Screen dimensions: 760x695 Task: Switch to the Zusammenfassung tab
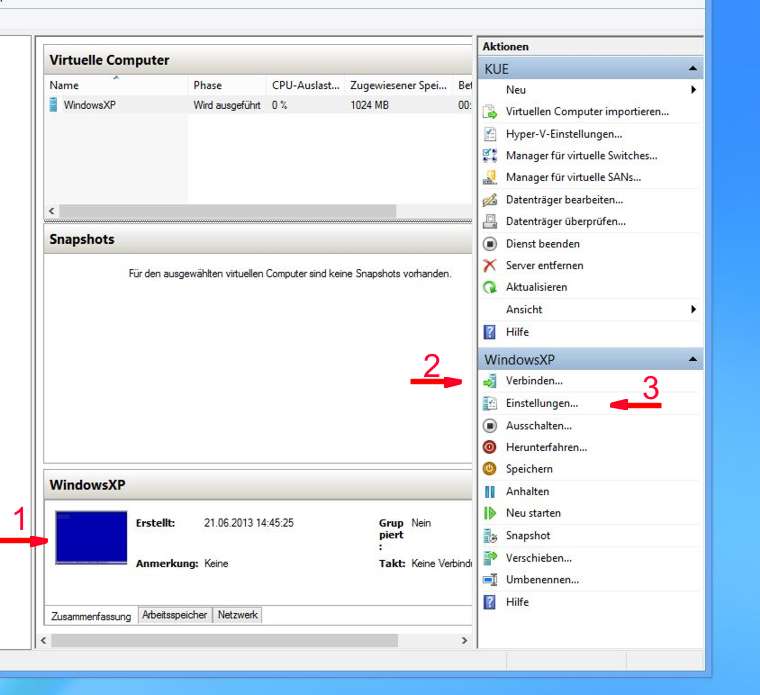(91, 616)
